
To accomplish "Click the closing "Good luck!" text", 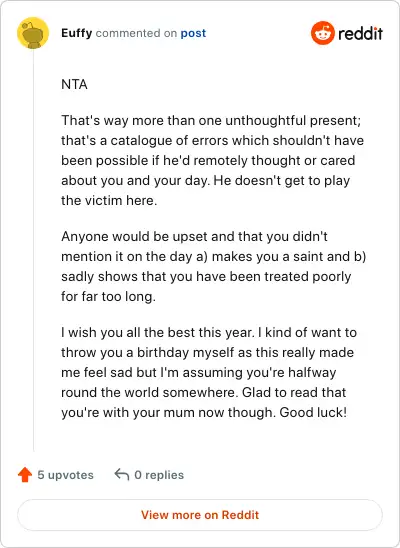I will tap(313, 412).
